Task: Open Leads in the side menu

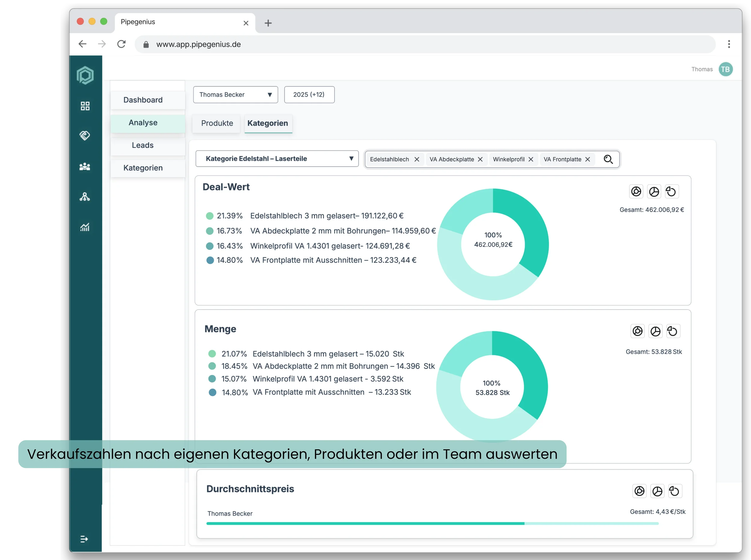Action: point(143,145)
